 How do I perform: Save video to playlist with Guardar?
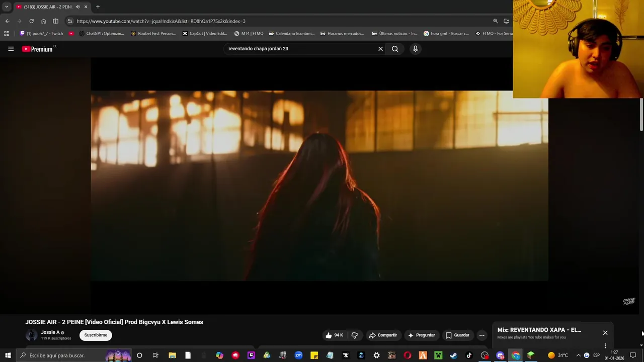(x=457, y=335)
